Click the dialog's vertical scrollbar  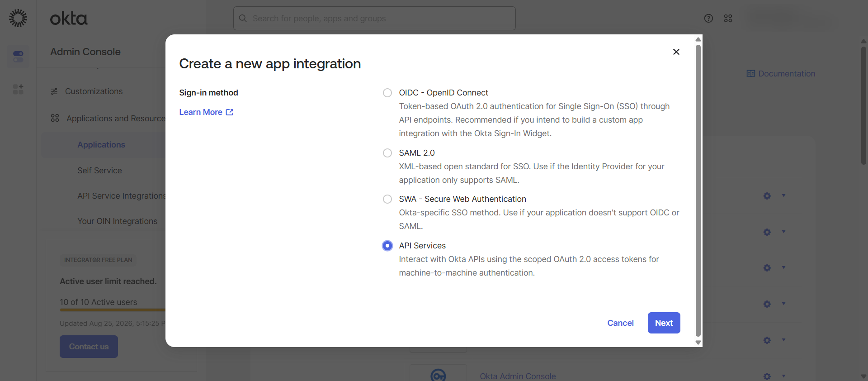click(698, 190)
